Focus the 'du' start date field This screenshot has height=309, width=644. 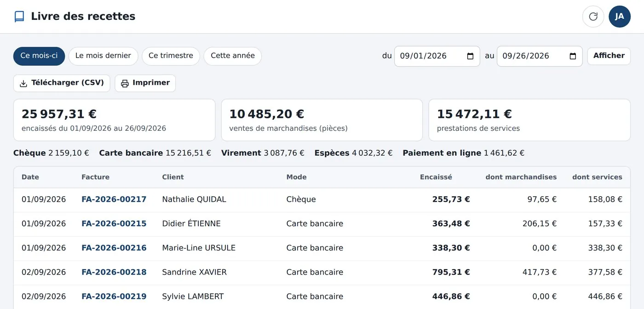point(437,56)
